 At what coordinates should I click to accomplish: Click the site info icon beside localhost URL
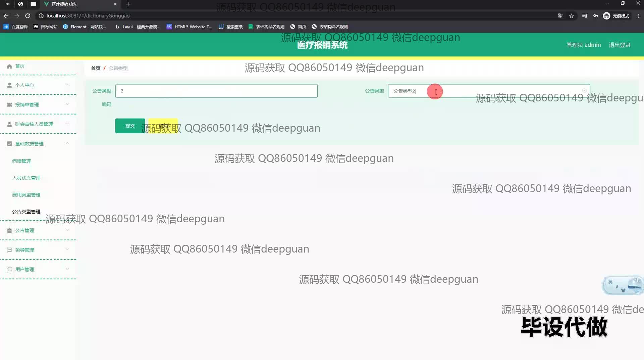pos(41,16)
